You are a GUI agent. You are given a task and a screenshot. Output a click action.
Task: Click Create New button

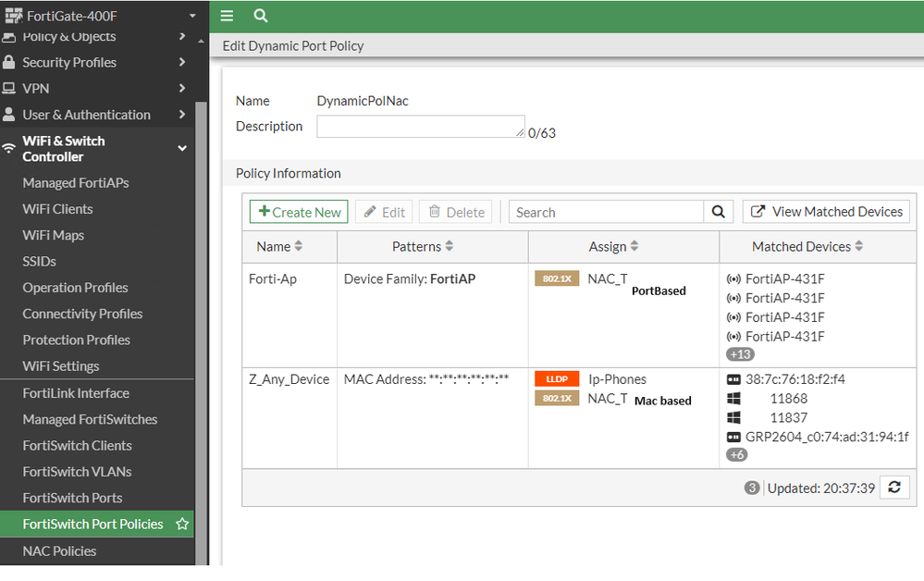click(x=299, y=212)
